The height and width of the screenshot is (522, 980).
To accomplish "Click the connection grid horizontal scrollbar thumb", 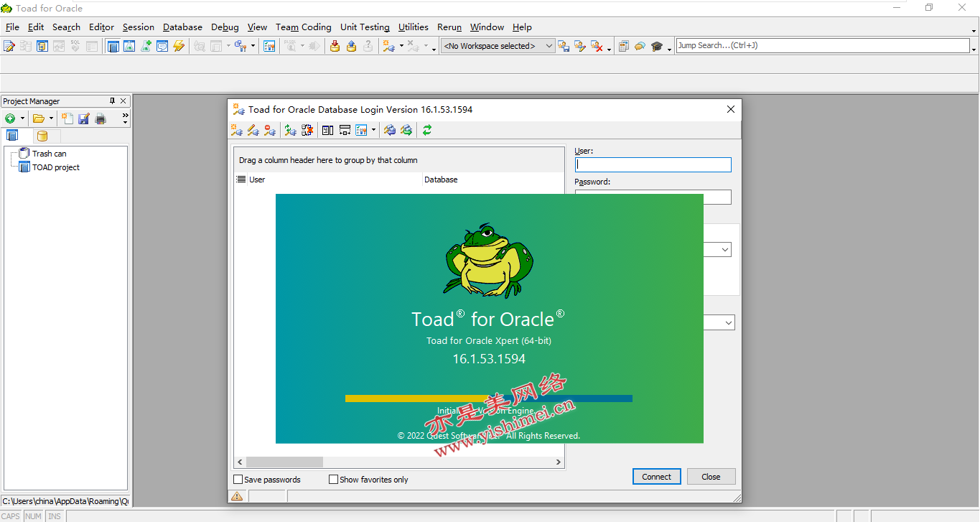I will click(284, 462).
